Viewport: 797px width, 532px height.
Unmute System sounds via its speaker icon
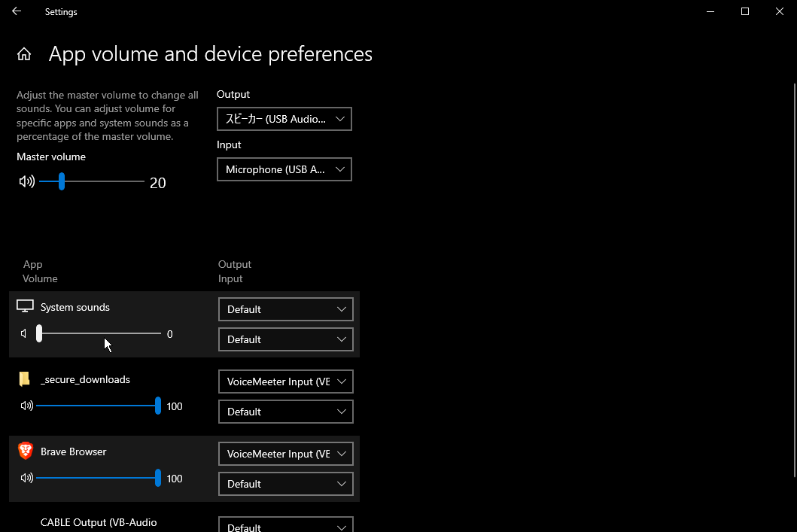(25, 333)
